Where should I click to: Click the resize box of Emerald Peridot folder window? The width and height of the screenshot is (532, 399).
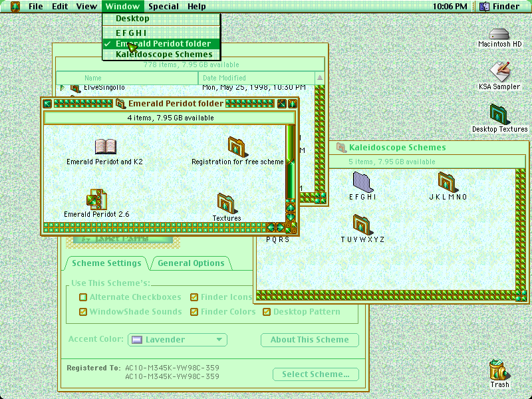pos(292,228)
